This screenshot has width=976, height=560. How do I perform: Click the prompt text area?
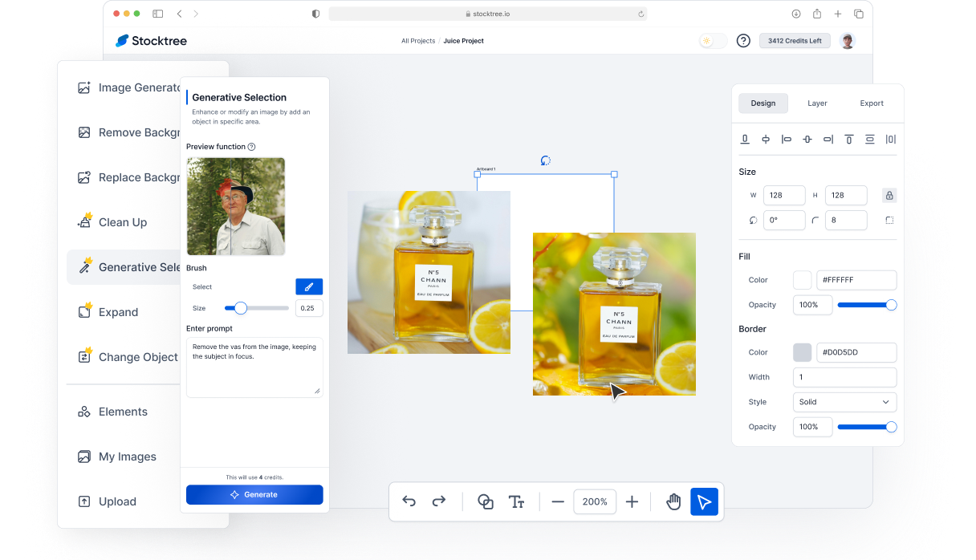click(x=254, y=367)
